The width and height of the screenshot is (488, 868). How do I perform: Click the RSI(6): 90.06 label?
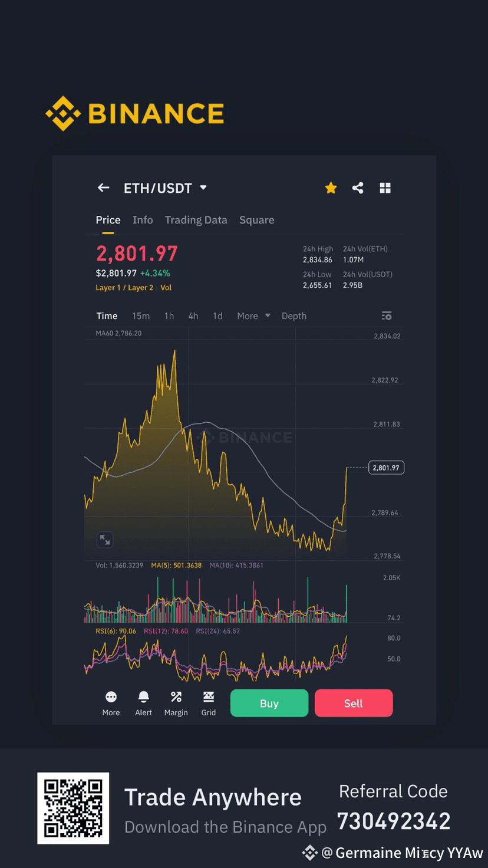(x=116, y=631)
